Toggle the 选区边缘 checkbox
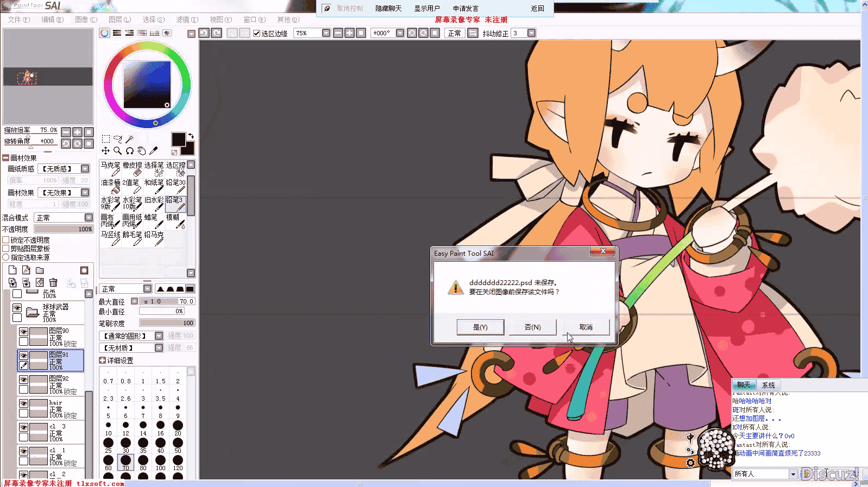Screen dimensions: 868x487 (x=257, y=34)
